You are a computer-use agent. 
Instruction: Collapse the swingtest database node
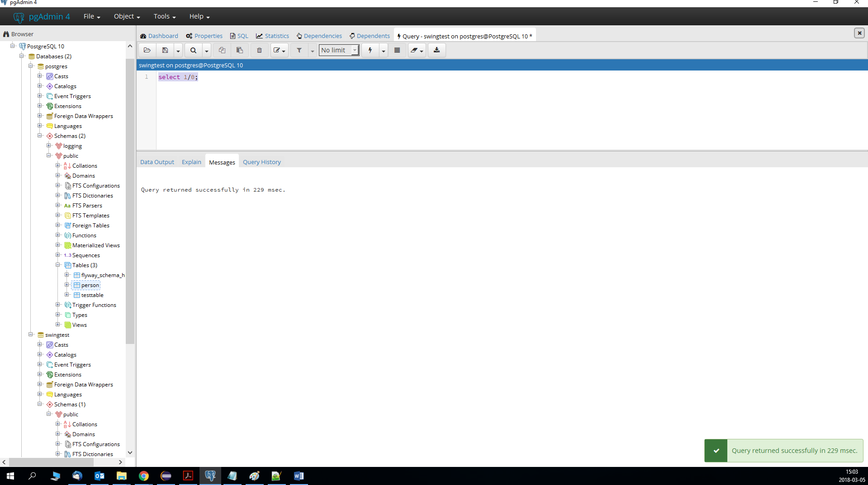coord(31,334)
